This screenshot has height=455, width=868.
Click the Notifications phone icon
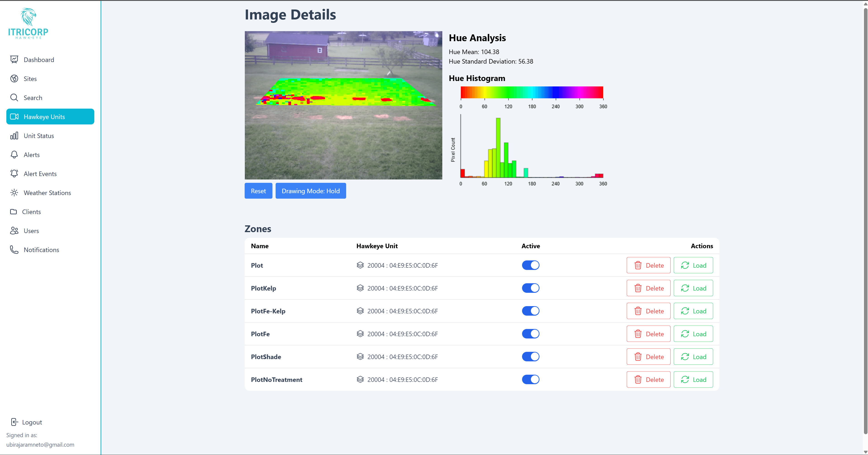[14, 250]
